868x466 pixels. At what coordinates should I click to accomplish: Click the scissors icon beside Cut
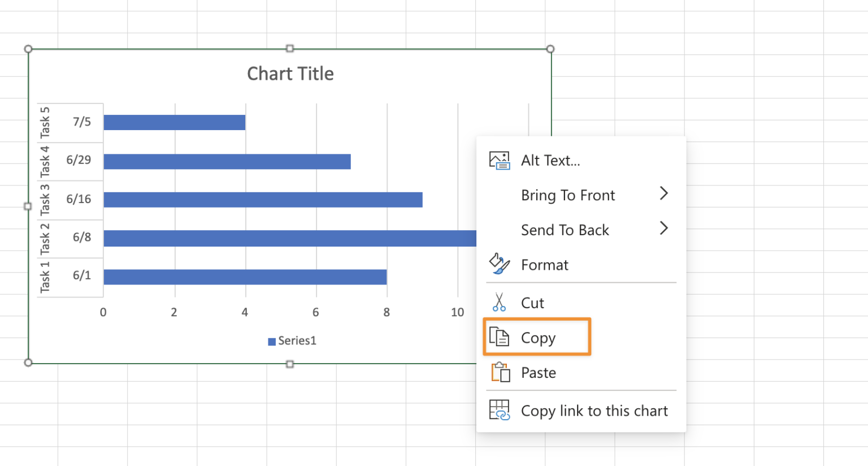click(x=500, y=302)
